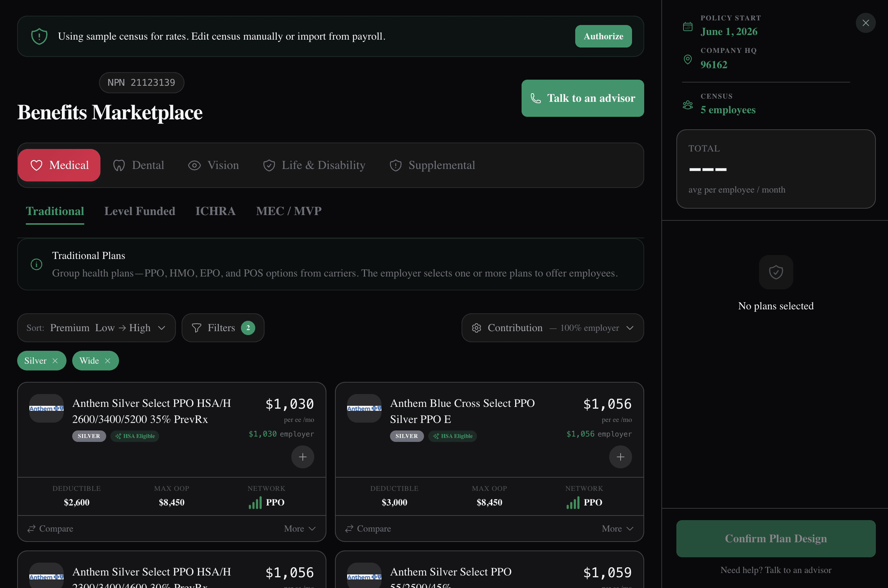Click the info icon in Traditional Plans box
The height and width of the screenshot is (588, 888).
pyautogui.click(x=36, y=264)
